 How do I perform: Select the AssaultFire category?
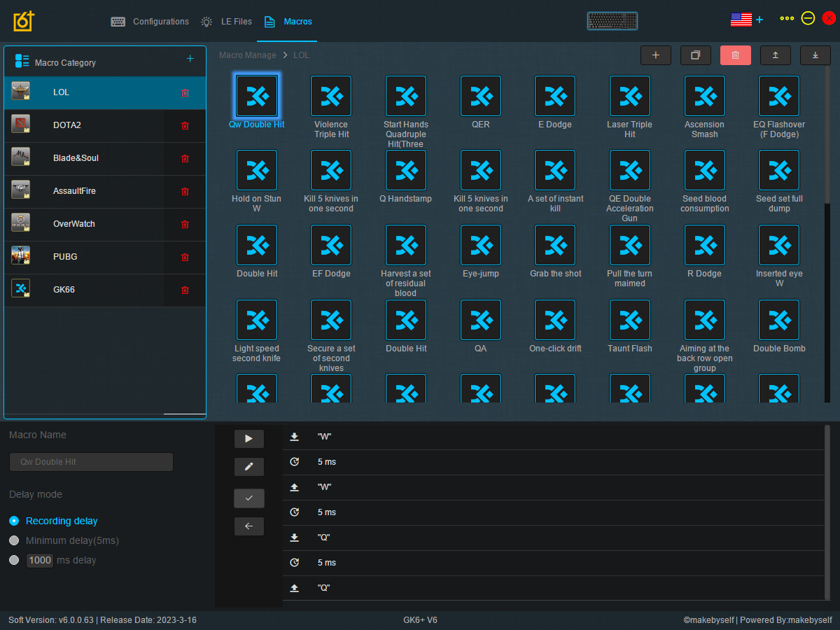[x=105, y=191]
